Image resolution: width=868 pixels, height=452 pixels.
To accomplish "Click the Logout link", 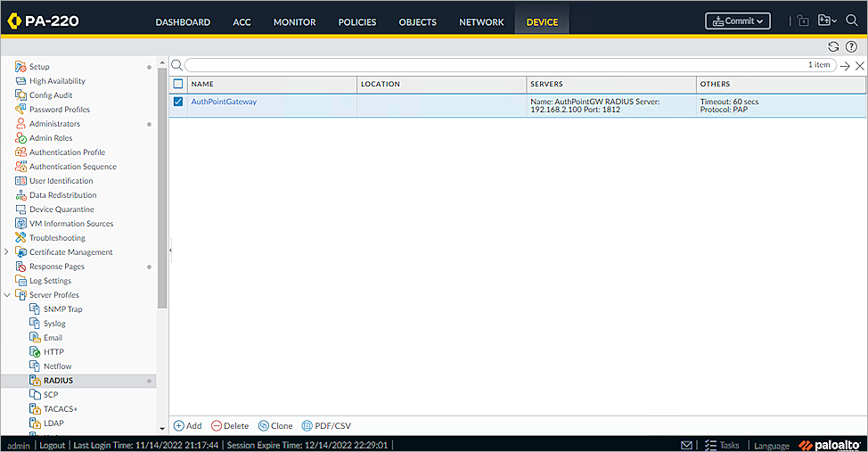I will [52, 446].
